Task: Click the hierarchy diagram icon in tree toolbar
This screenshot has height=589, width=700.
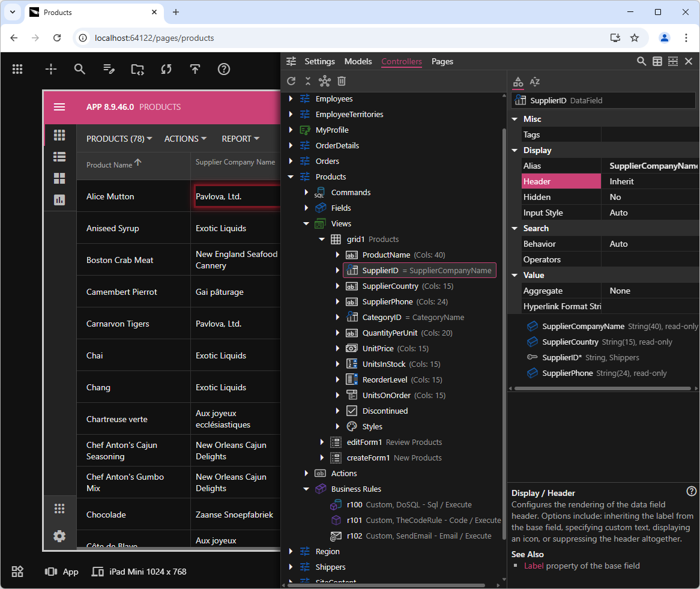Action: (324, 81)
